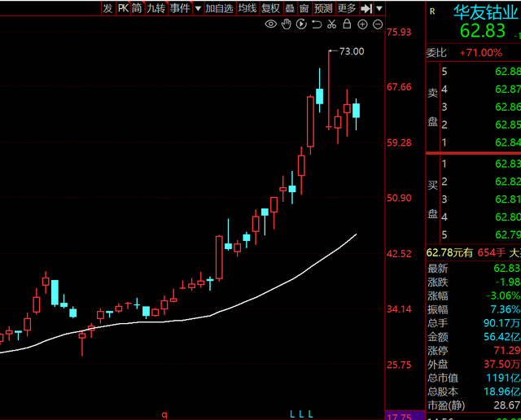Viewport: 521px width, 420px height.
Task: Select the scissors cut tool
Action: [x=331, y=24]
